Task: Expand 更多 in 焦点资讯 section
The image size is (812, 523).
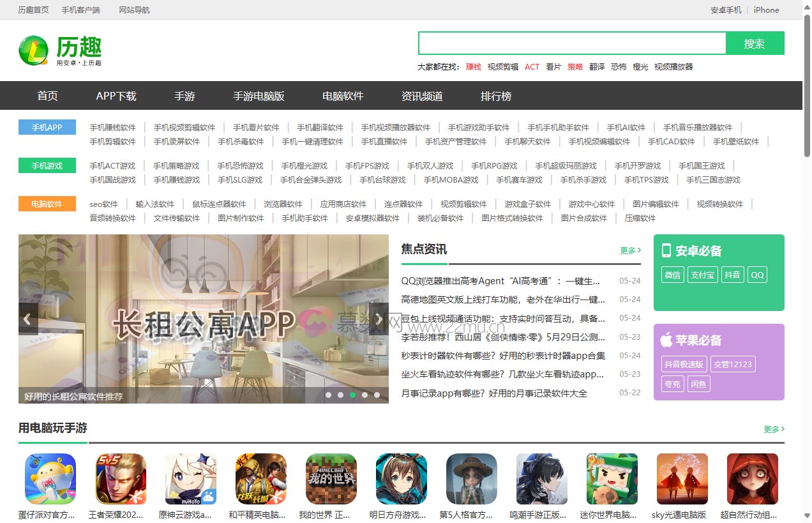Action: click(630, 250)
